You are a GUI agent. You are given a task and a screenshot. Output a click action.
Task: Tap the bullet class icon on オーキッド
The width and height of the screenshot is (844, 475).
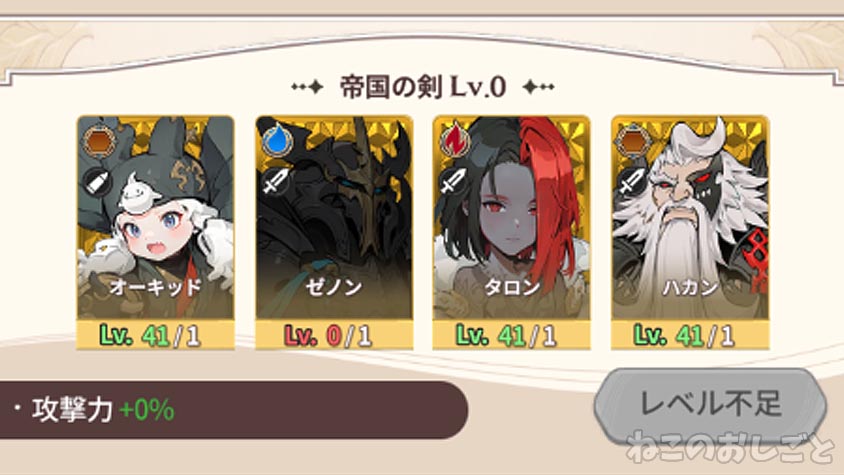(x=99, y=183)
